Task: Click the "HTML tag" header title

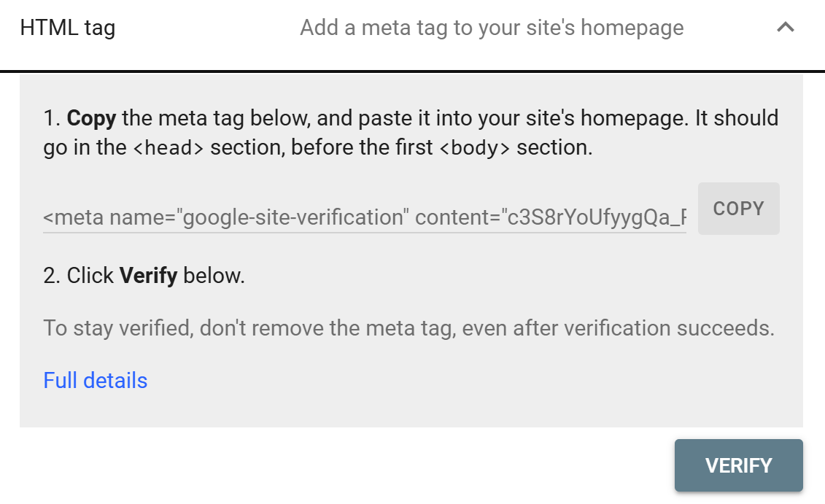Action: (67, 28)
